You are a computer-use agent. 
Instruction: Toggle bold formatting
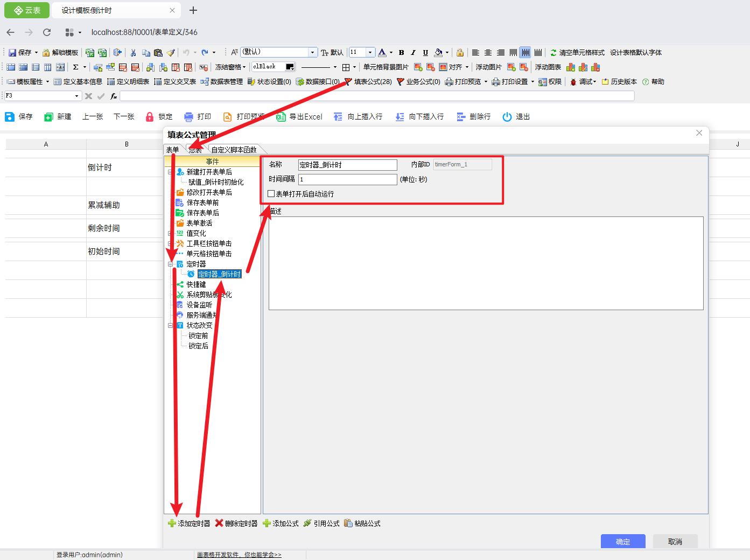[401, 53]
